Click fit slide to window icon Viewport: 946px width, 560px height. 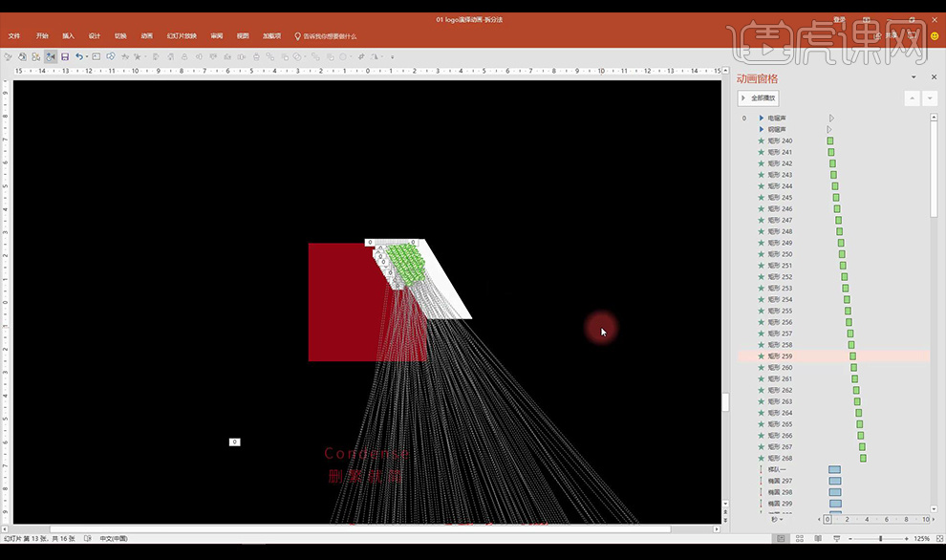(x=937, y=539)
